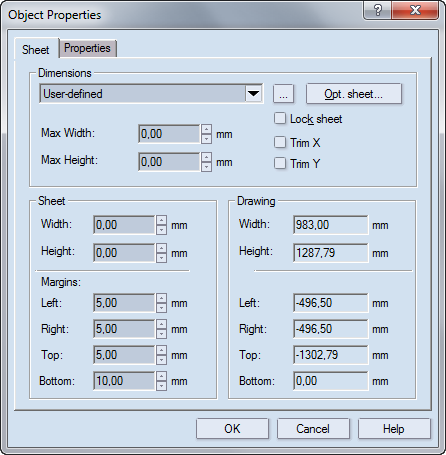Enable the Lock sheet checkbox

280,118
